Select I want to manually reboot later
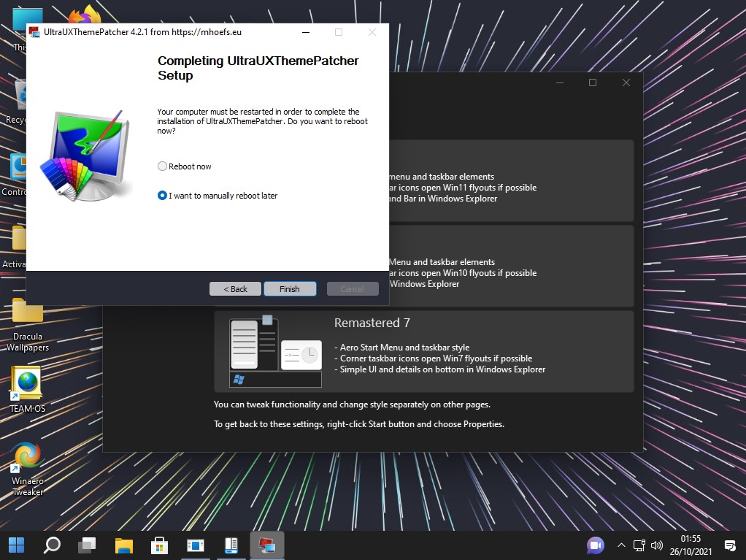Viewport: 746px width, 560px height. (x=218, y=196)
